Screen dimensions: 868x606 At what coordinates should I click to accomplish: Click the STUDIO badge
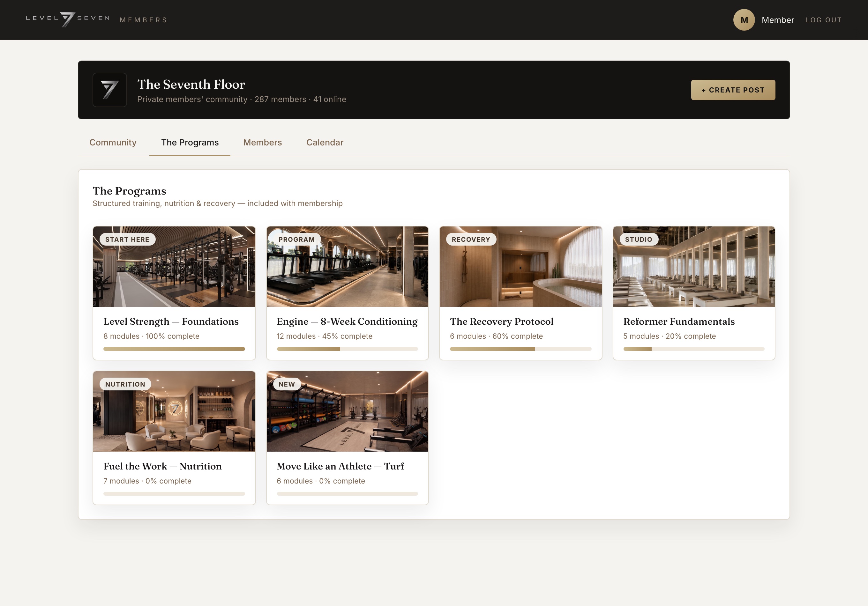639,240
